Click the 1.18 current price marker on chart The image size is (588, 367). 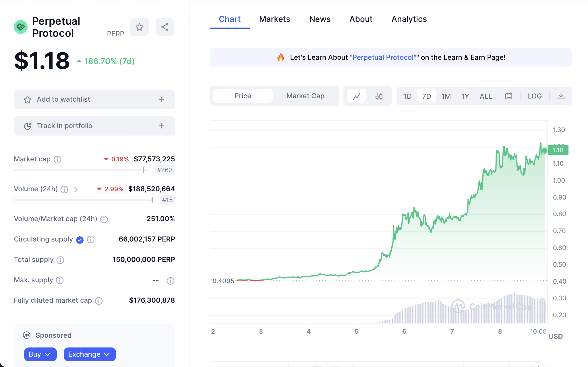pos(558,150)
